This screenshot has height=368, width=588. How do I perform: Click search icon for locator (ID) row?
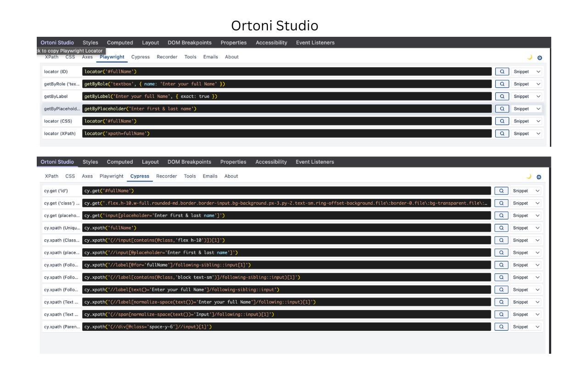tap(502, 72)
